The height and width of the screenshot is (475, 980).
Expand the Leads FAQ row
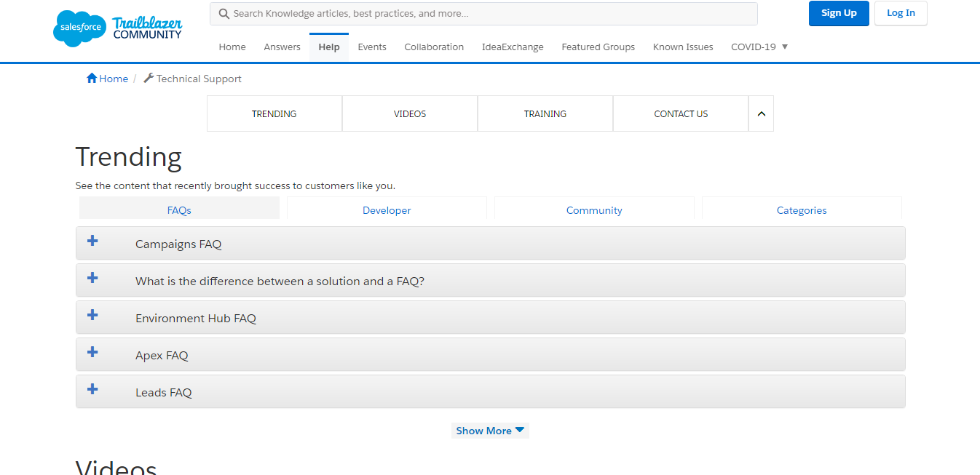click(x=491, y=391)
